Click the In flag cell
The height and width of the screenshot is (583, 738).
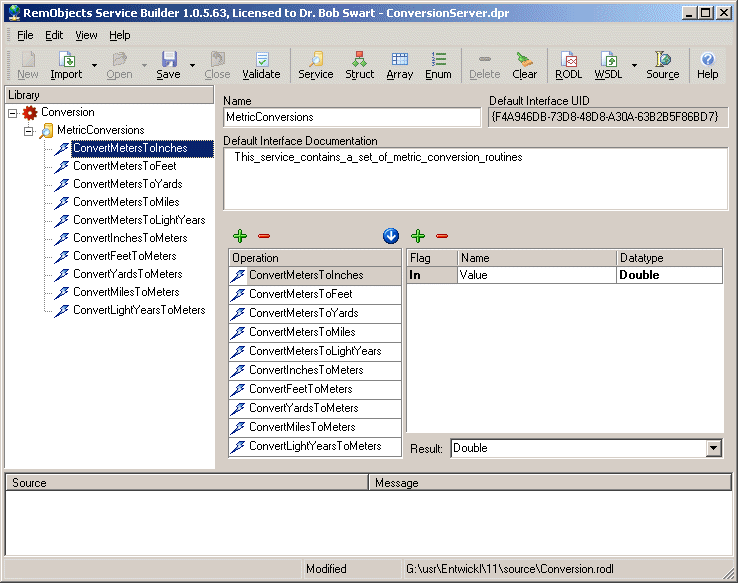click(x=432, y=275)
